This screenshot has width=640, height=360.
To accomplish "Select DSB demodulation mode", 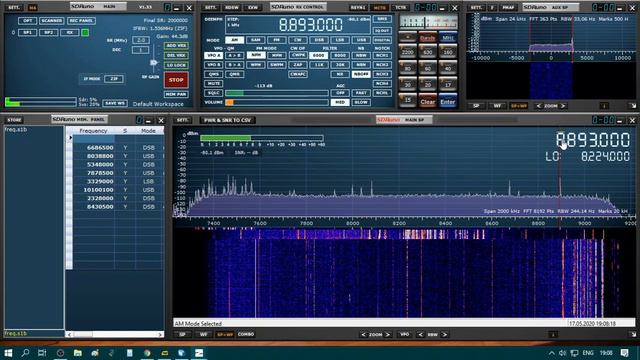I will click(319, 40).
